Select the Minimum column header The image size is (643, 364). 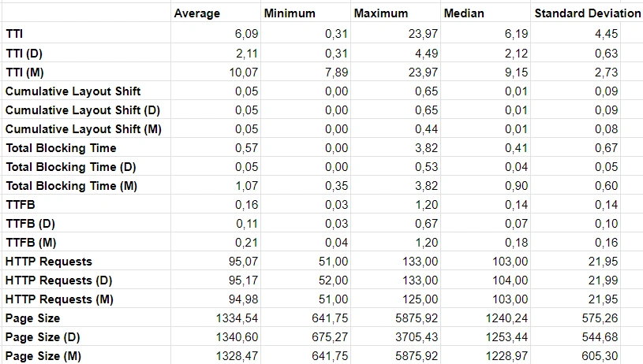[x=290, y=13]
